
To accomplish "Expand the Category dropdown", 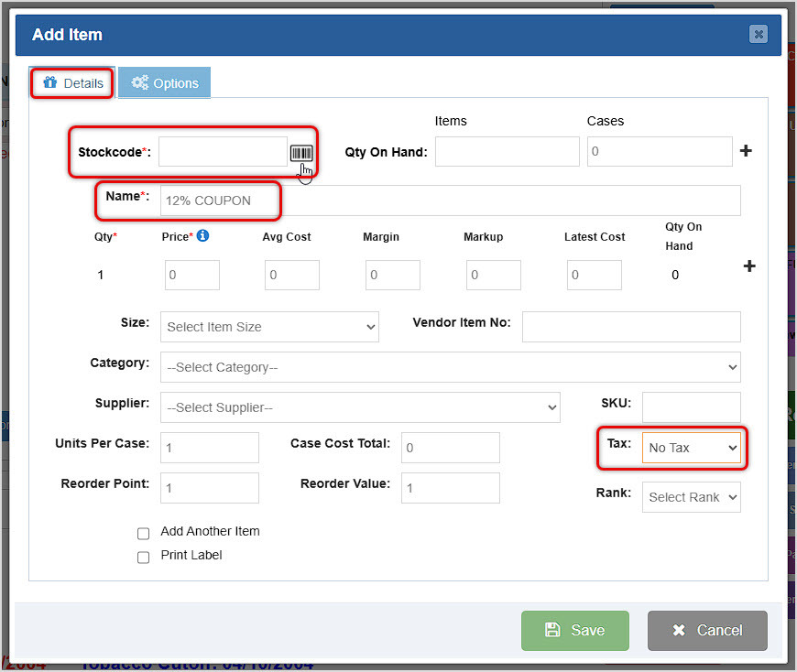I will tap(449, 367).
